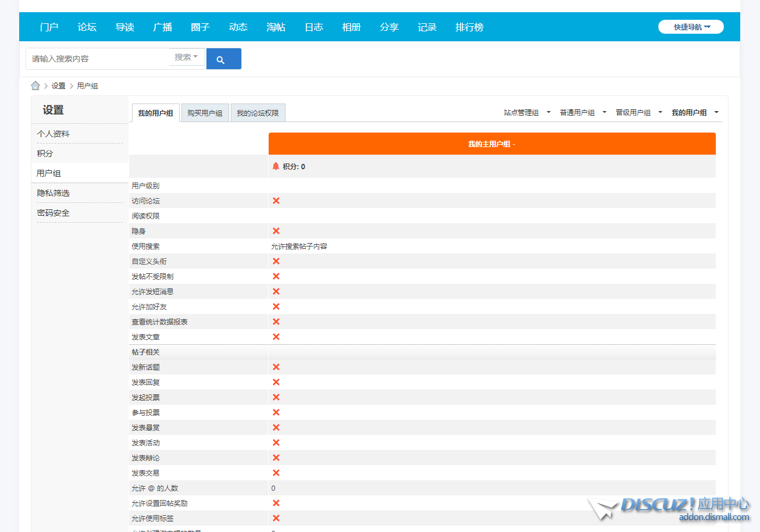Switch to the 购买用户组 tab

click(x=205, y=113)
